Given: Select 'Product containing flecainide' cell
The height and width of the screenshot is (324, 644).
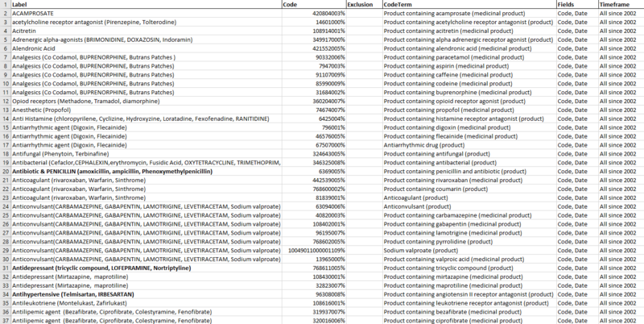Looking at the screenshot, I should 469,136.
